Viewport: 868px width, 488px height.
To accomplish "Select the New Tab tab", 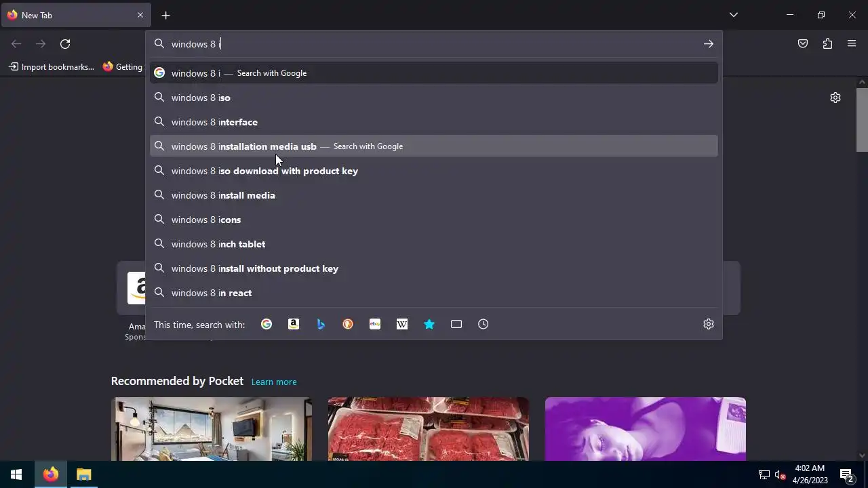I will pyautogui.click(x=76, y=15).
